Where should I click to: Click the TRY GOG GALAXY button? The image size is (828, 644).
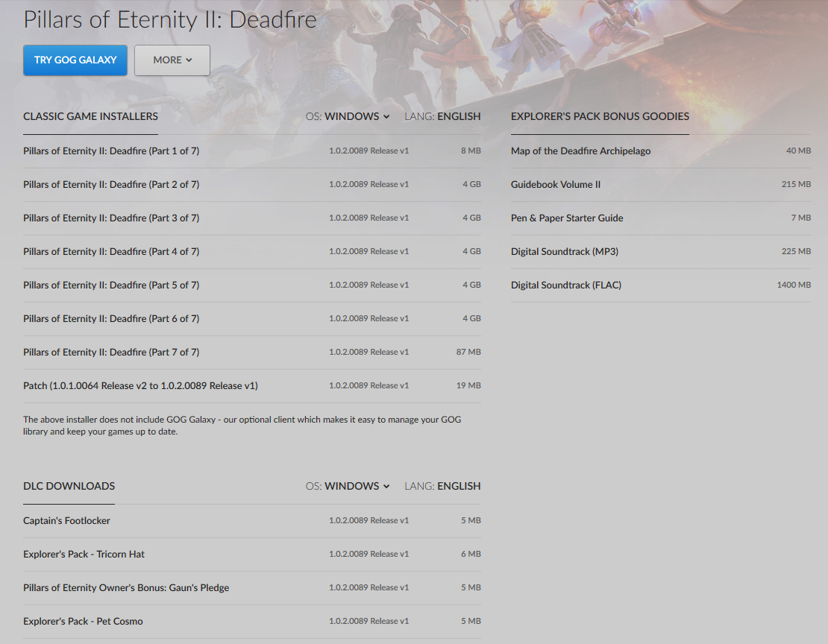(x=75, y=60)
